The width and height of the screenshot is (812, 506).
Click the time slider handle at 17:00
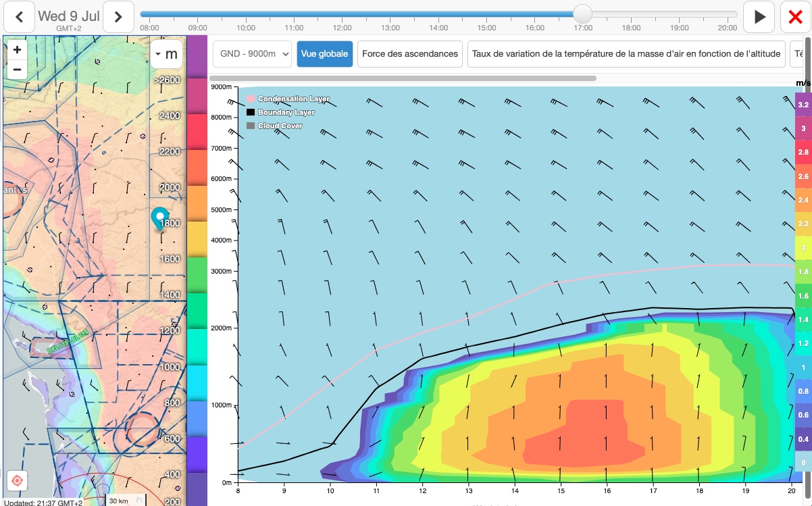582,14
